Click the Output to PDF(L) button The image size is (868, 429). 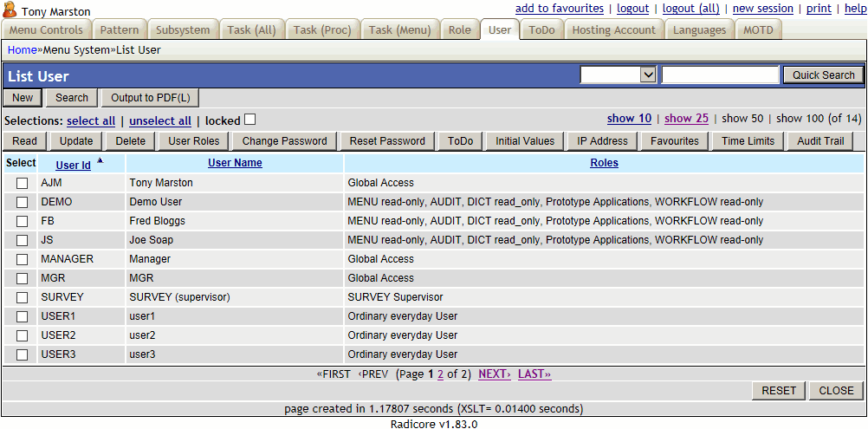(150, 98)
